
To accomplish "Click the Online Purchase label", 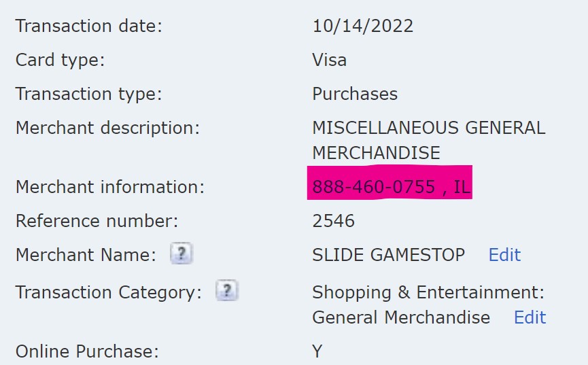I will pos(86,351).
